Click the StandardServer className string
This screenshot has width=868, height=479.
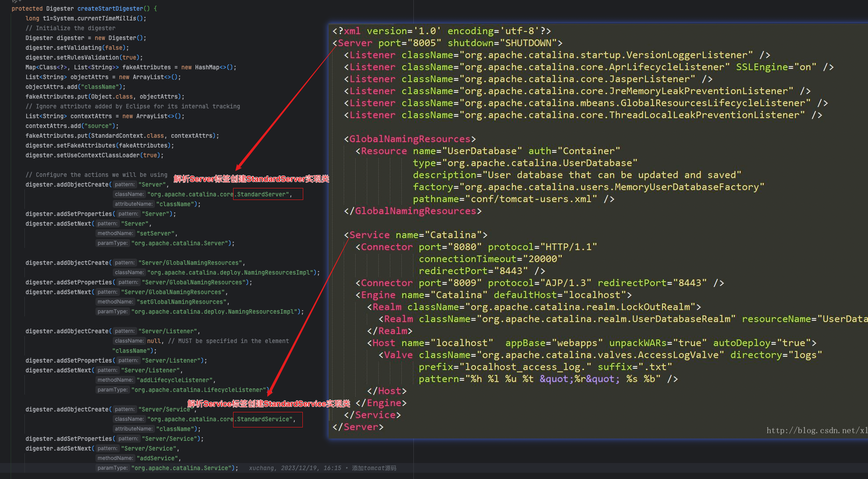219,194
